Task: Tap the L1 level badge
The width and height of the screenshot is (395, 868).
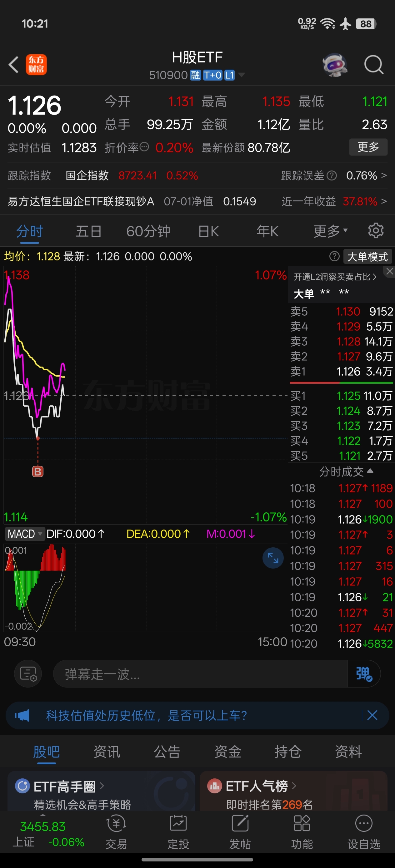Action: [x=229, y=75]
